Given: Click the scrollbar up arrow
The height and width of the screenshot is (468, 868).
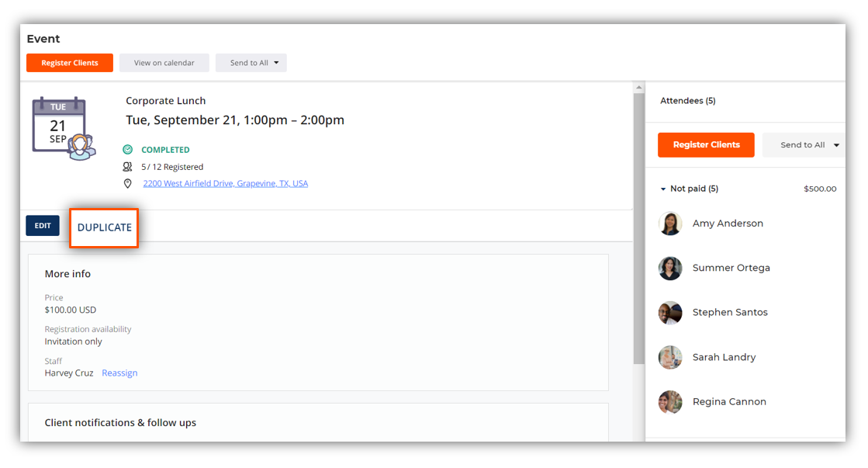Looking at the screenshot, I should [x=639, y=88].
